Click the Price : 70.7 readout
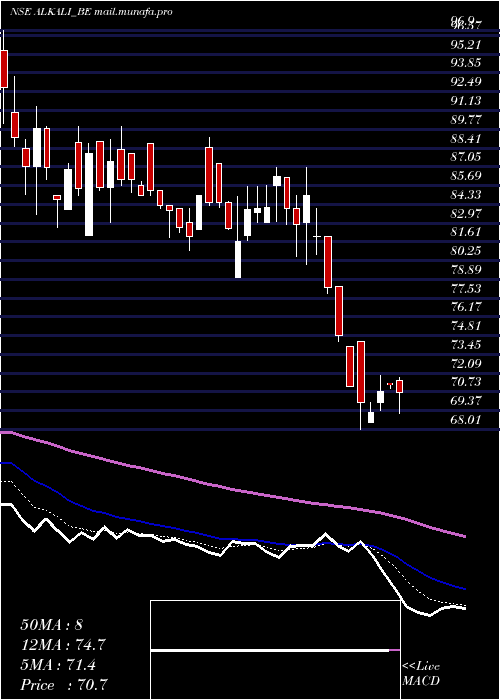Viewport: 500px width, 700px height. pos(63,685)
